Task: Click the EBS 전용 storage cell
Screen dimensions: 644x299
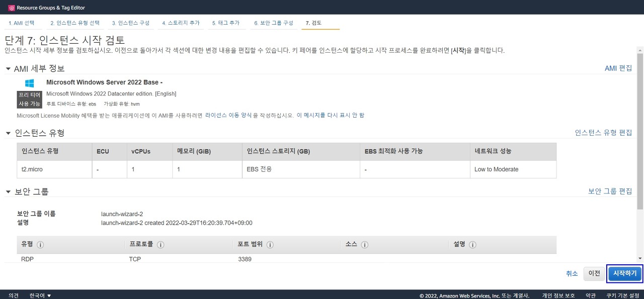Action: point(301,169)
